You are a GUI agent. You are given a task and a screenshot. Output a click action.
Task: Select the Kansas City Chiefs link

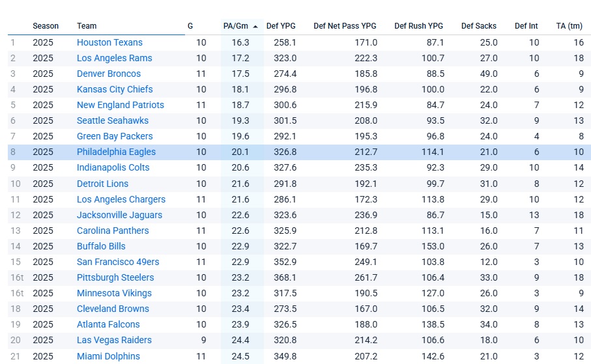115,89
